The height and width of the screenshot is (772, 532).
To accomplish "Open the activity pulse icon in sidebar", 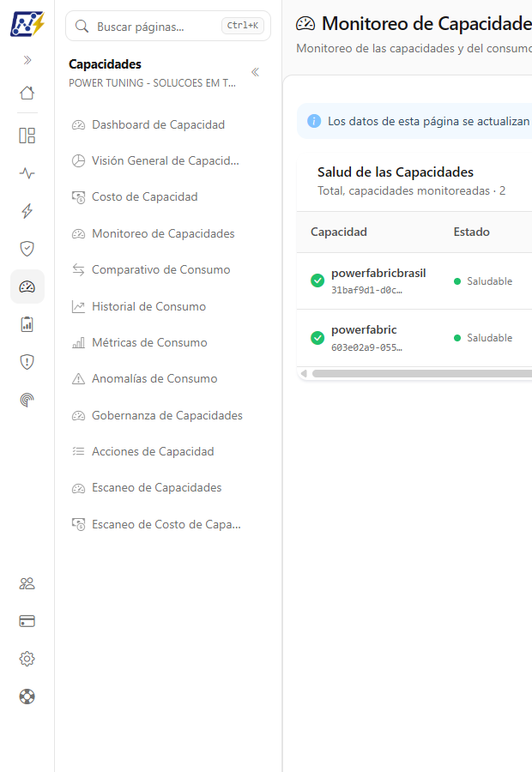I will (27, 173).
